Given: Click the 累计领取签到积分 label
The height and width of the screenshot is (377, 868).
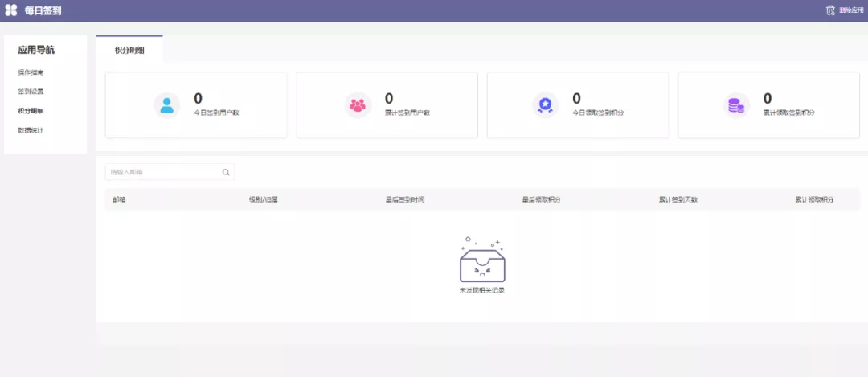Looking at the screenshot, I should coord(789,113).
